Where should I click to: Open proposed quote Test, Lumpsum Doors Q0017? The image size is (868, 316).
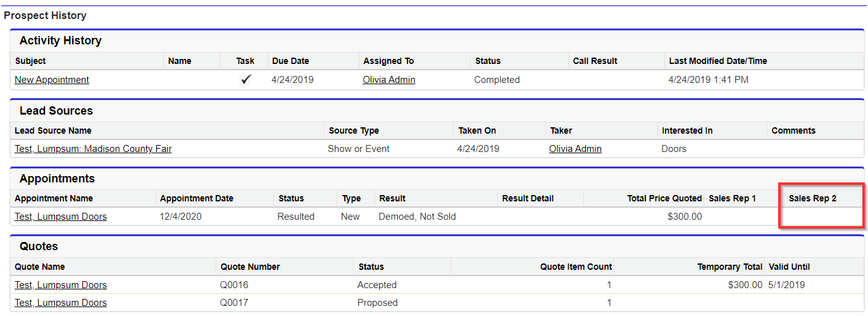click(x=61, y=303)
